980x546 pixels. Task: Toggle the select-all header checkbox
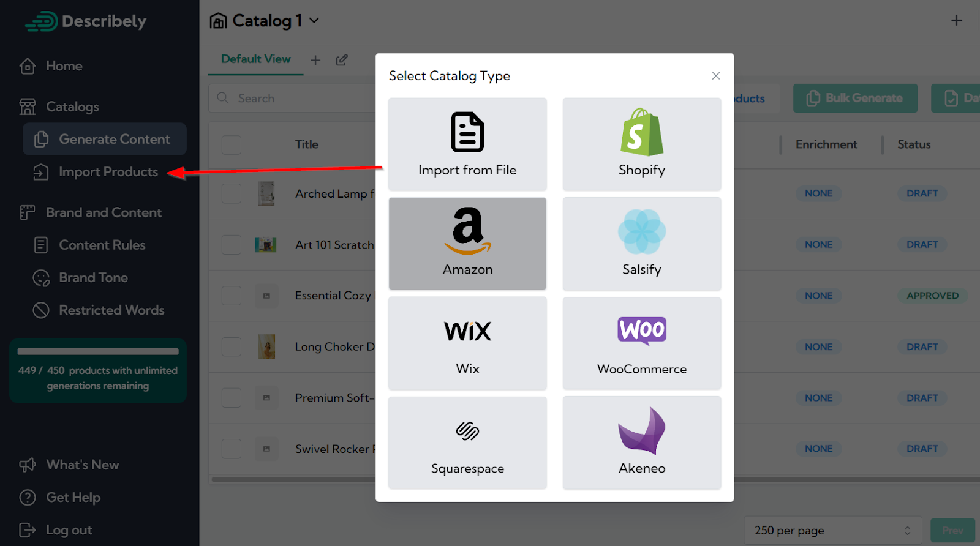[232, 145]
